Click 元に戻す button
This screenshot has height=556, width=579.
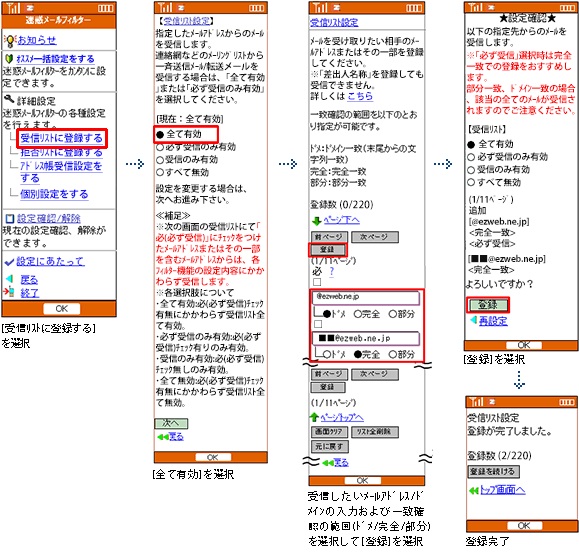[x=329, y=447]
